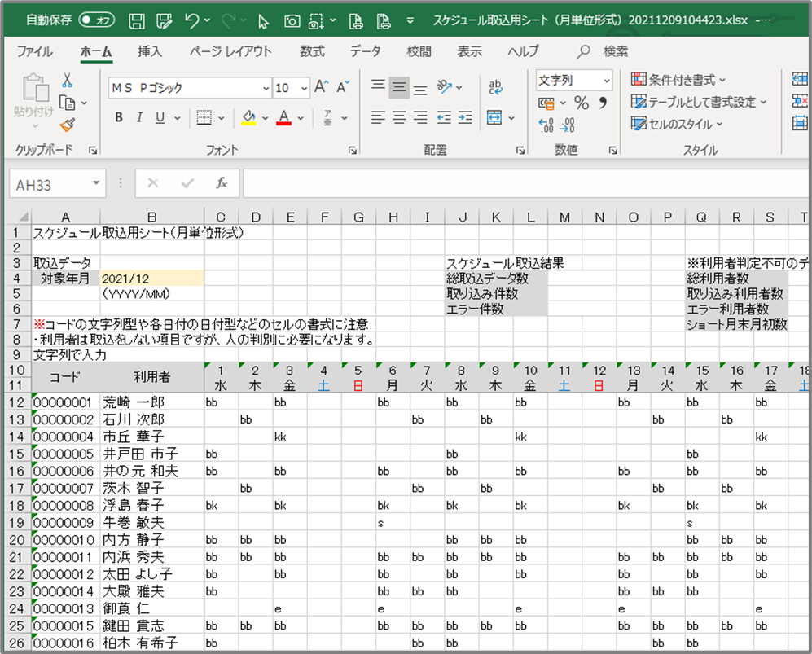The width and height of the screenshot is (812, 654).
Task: Open the ファイル tab
Action: point(35,51)
